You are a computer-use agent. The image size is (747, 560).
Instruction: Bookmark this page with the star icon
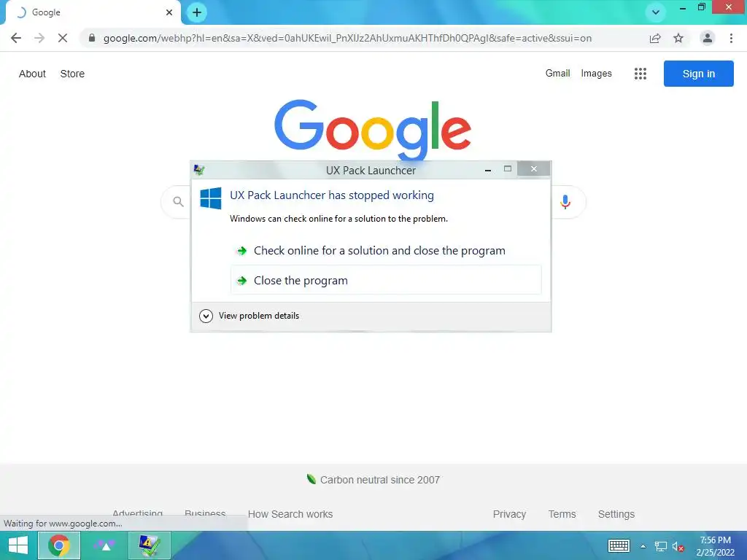tap(678, 38)
